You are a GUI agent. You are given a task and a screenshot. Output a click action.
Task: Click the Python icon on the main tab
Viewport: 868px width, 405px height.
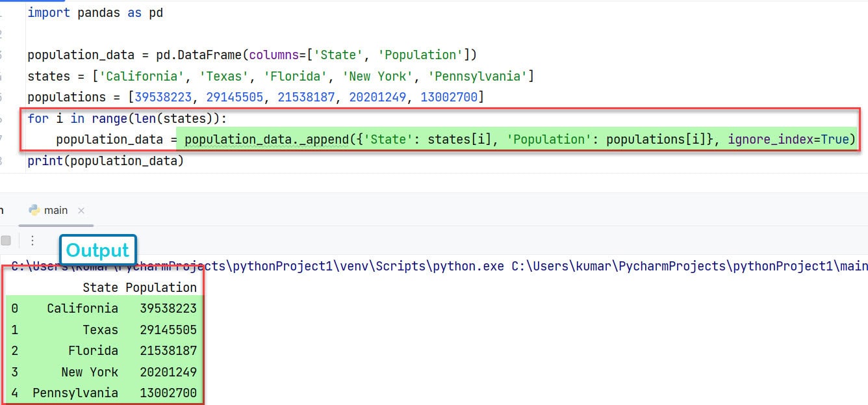pyautogui.click(x=34, y=209)
